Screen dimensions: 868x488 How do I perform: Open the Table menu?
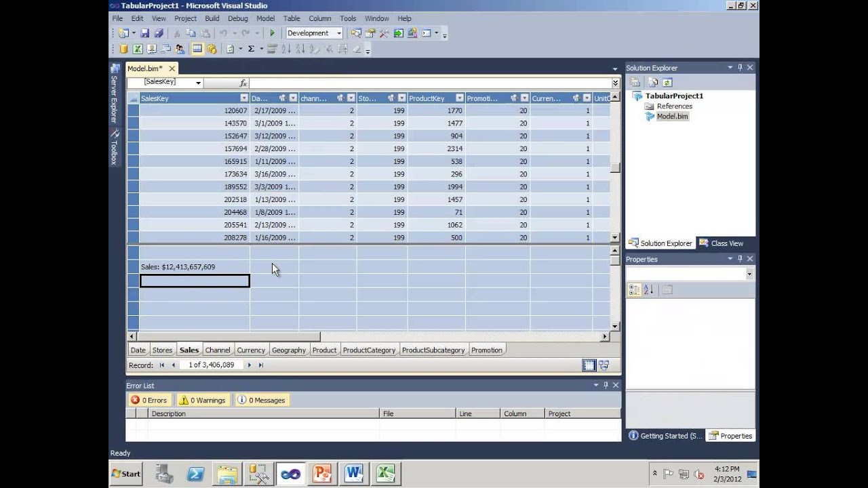pos(292,18)
